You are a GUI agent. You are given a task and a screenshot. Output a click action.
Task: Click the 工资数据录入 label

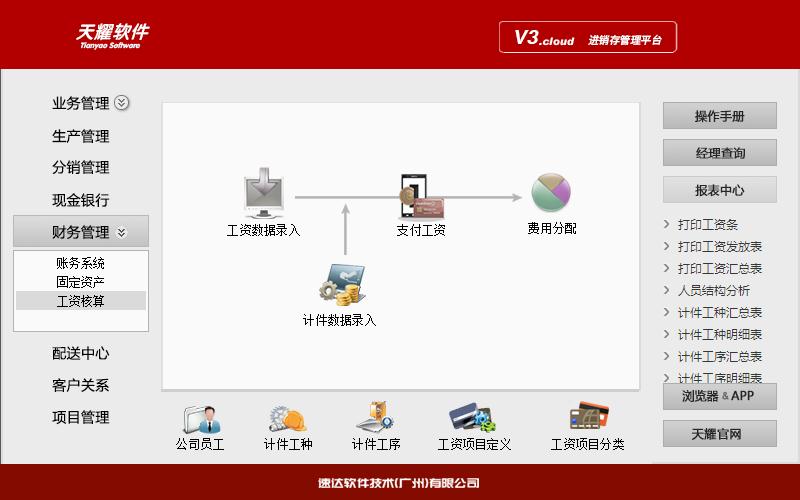263,230
